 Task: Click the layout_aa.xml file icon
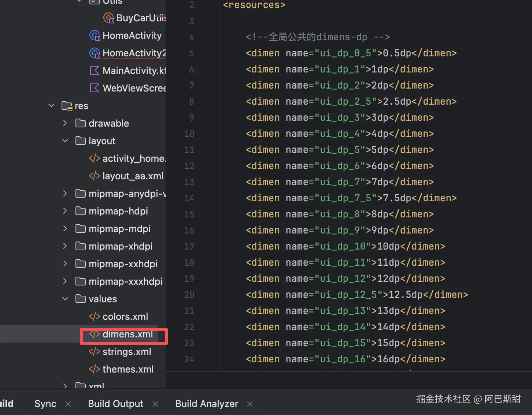click(94, 176)
